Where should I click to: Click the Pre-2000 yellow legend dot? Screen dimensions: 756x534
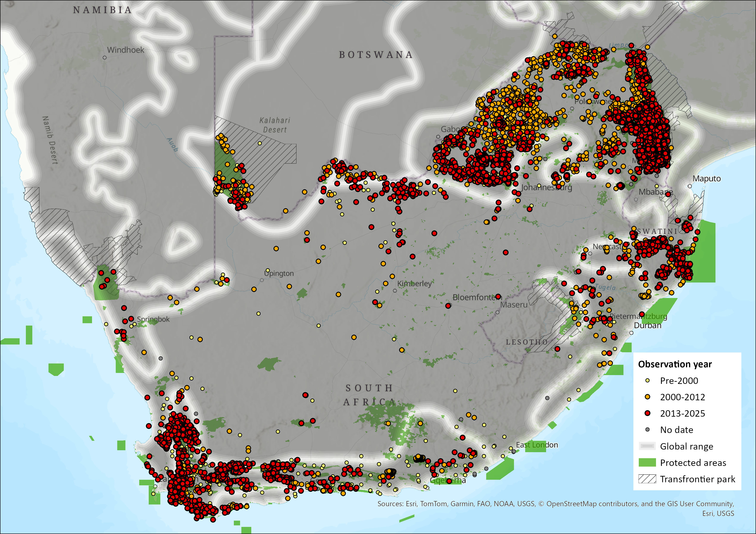tap(647, 381)
